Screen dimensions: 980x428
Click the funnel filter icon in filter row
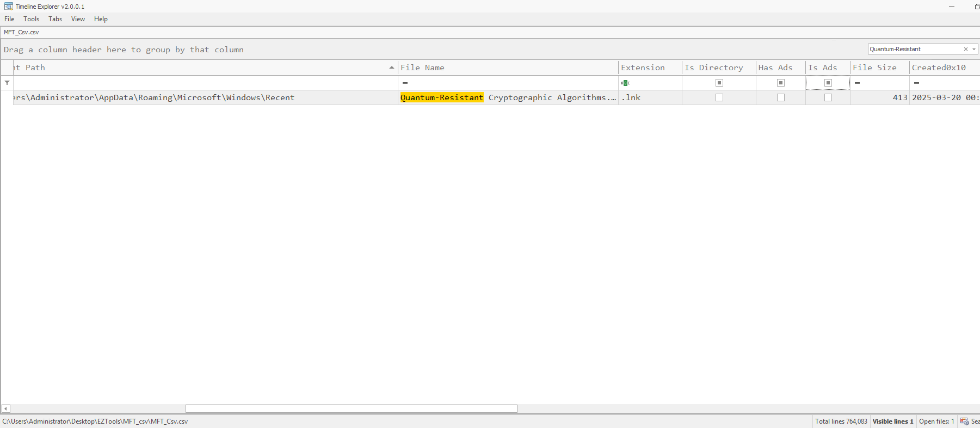coord(7,83)
